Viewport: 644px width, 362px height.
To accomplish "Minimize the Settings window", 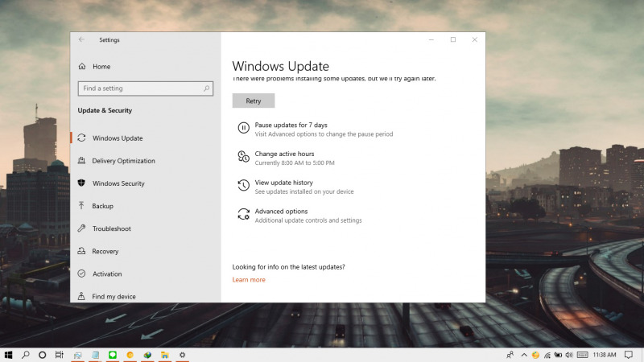I will tap(431, 39).
